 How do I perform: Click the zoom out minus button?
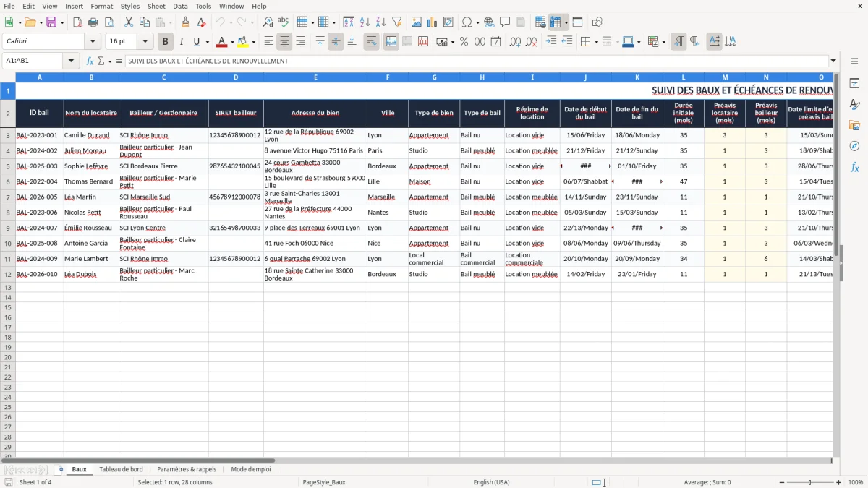point(782,482)
